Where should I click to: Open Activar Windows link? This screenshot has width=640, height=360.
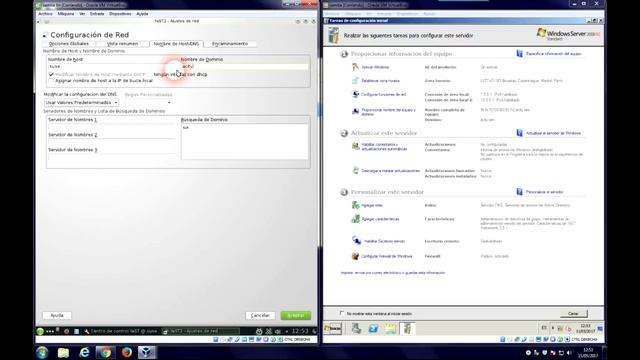375,67
